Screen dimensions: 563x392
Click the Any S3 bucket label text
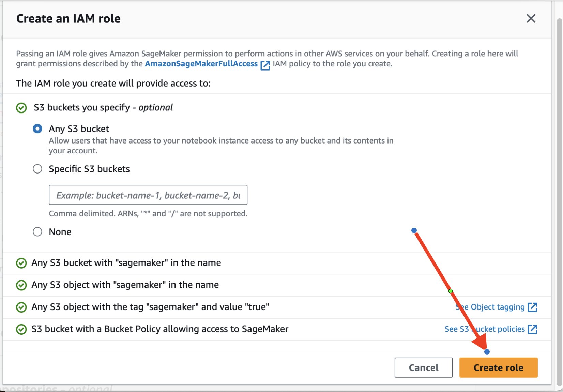tap(79, 129)
